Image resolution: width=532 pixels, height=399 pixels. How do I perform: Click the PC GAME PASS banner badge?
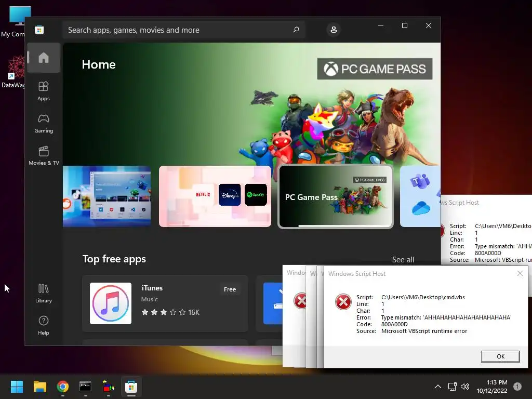(x=375, y=69)
